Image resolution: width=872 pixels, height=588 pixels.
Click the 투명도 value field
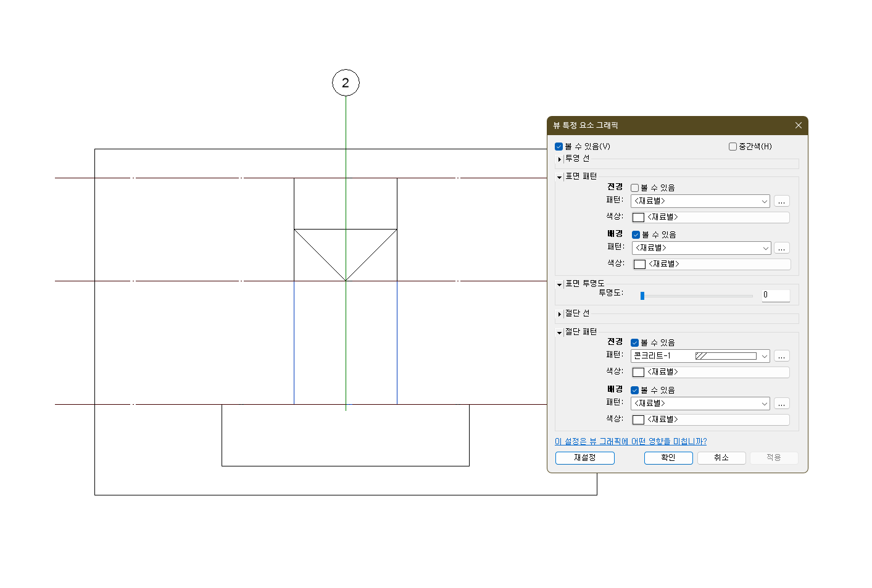[776, 295]
